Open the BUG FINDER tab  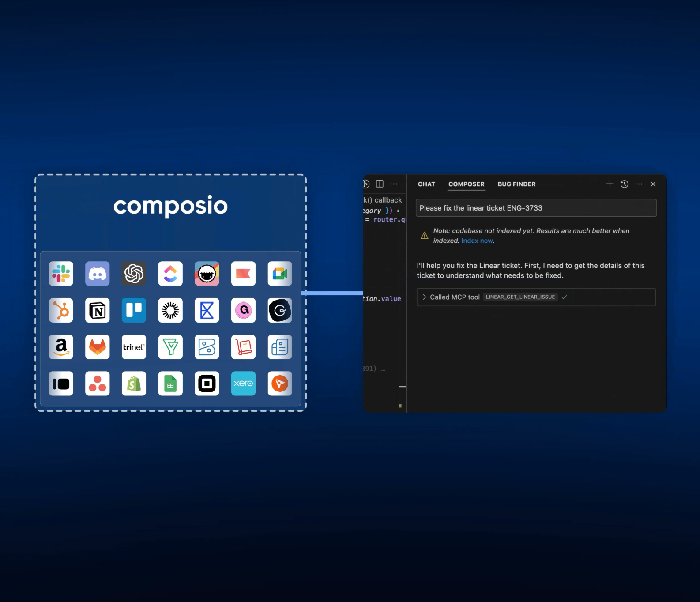click(x=516, y=184)
